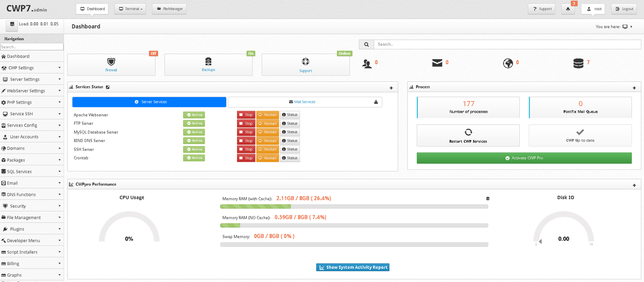Click the icon next to Services Status title
Viewport: 644px width, 282px height.
(x=108, y=87)
